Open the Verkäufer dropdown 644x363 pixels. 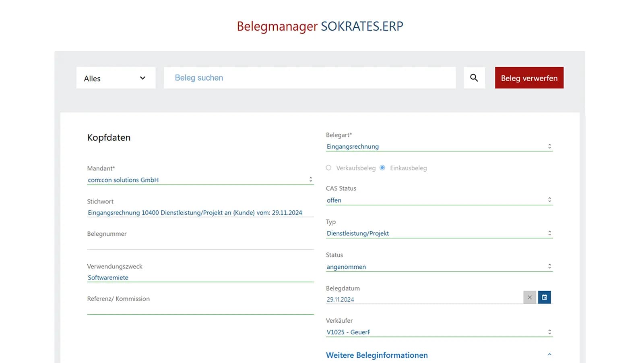tap(439, 332)
